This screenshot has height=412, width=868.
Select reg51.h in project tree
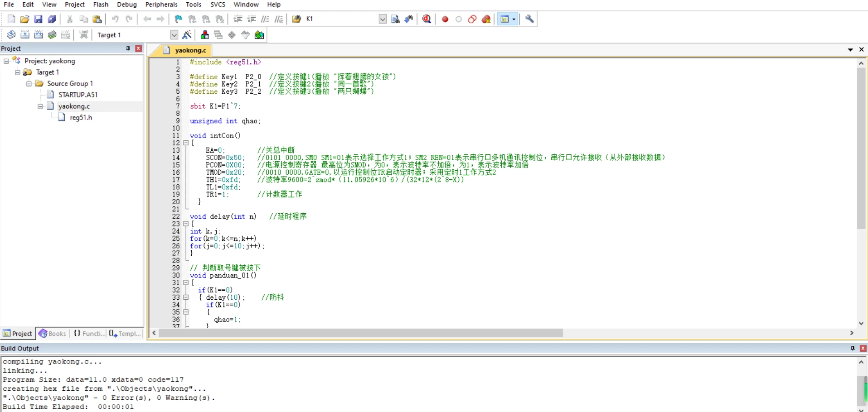(81, 117)
